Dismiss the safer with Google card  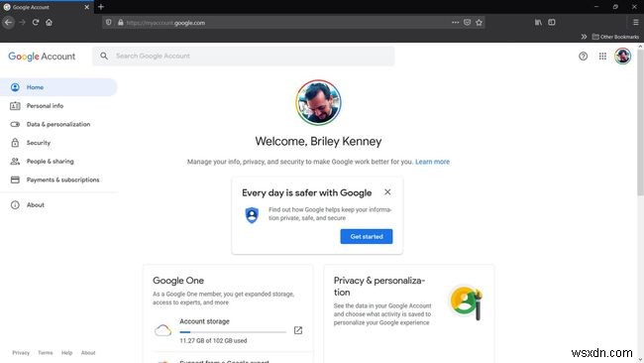387,192
